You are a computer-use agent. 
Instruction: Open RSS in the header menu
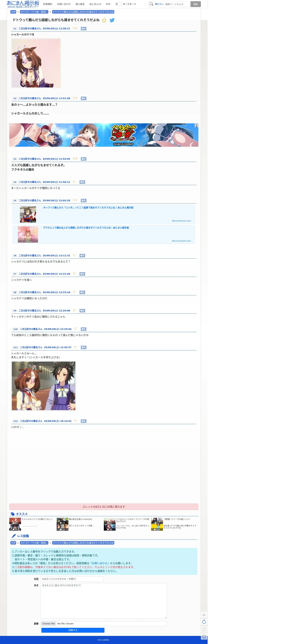[x=108, y=4]
